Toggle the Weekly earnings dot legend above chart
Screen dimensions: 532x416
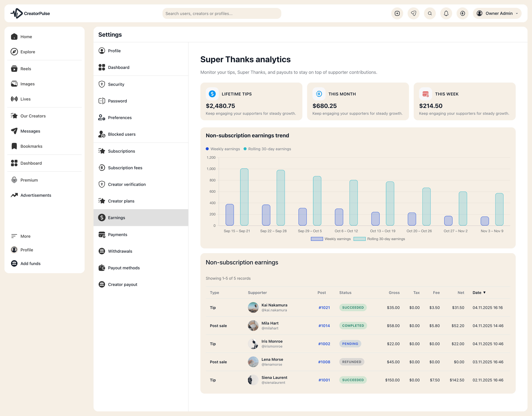tap(223, 149)
